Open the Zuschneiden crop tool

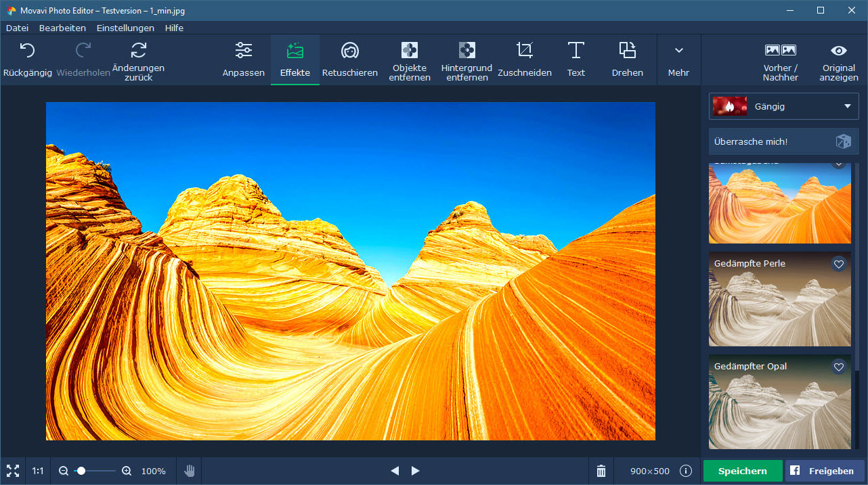click(525, 60)
